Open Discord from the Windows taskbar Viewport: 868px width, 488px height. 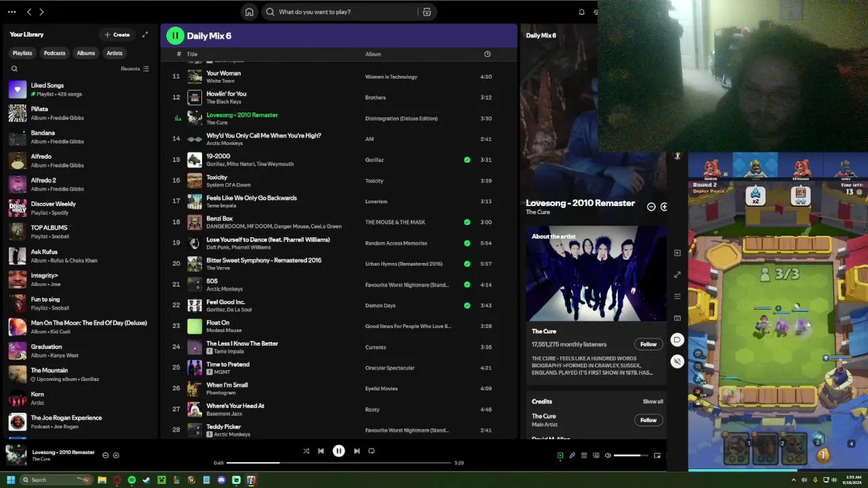pos(221,480)
